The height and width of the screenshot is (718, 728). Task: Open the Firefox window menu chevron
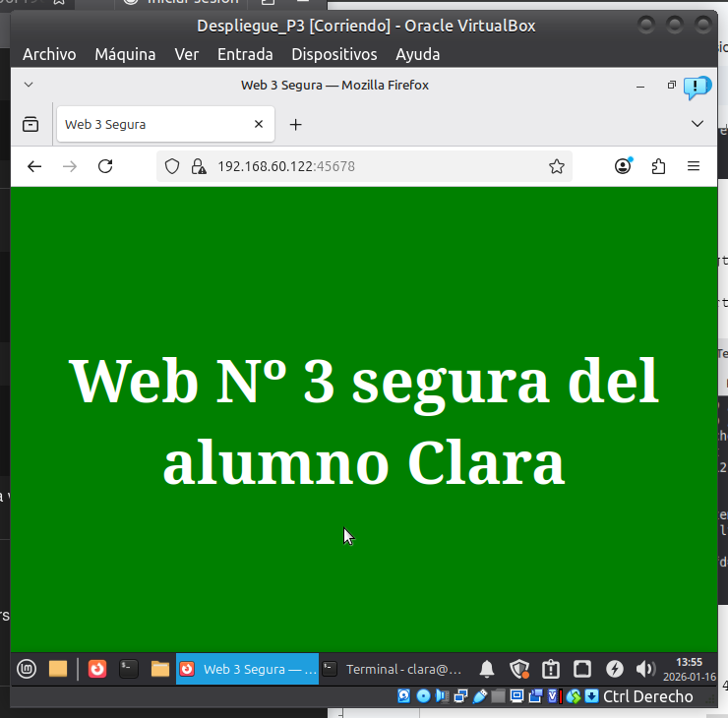(29, 86)
